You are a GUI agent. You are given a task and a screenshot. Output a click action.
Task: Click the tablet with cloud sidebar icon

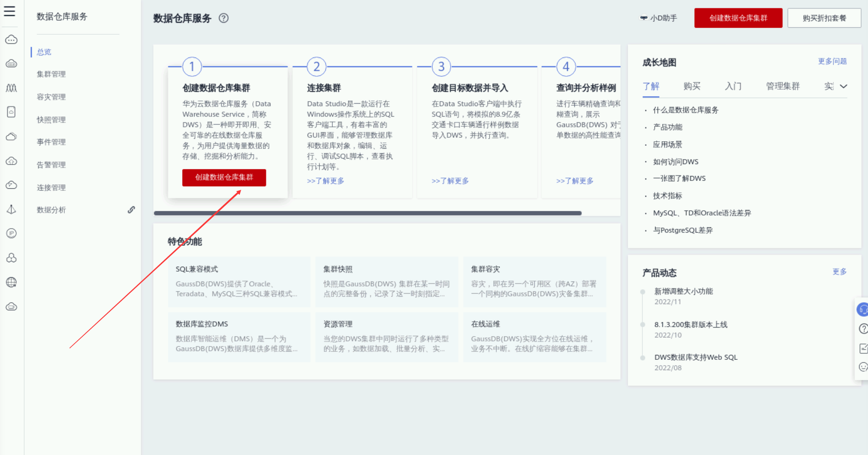(11, 112)
